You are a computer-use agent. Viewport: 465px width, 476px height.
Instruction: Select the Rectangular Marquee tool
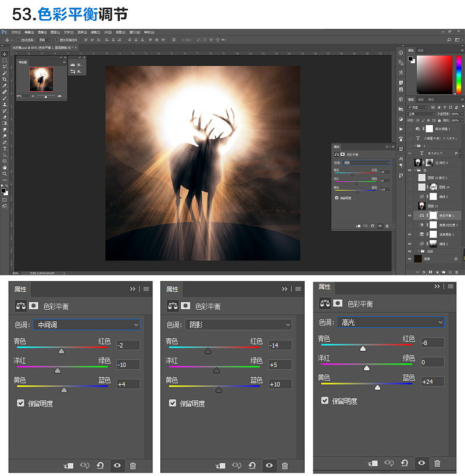(x=5, y=60)
